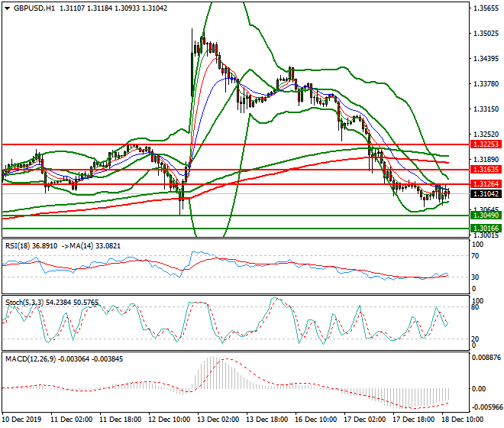Select the GBPUSD,H1 chart title text

(x=34, y=8)
